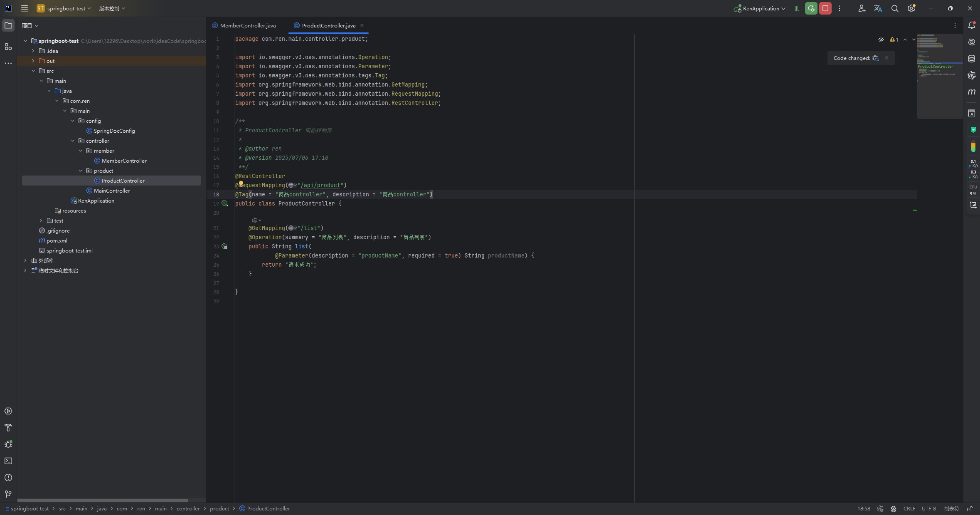
Task: Open Search Everywhere magnifier
Action: (895, 8)
